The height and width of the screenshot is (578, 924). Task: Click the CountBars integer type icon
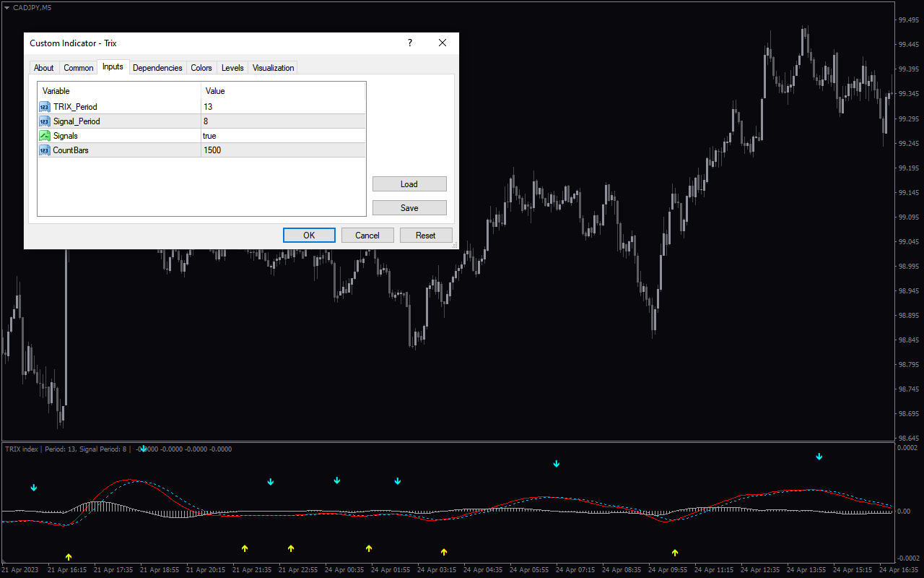click(x=45, y=150)
